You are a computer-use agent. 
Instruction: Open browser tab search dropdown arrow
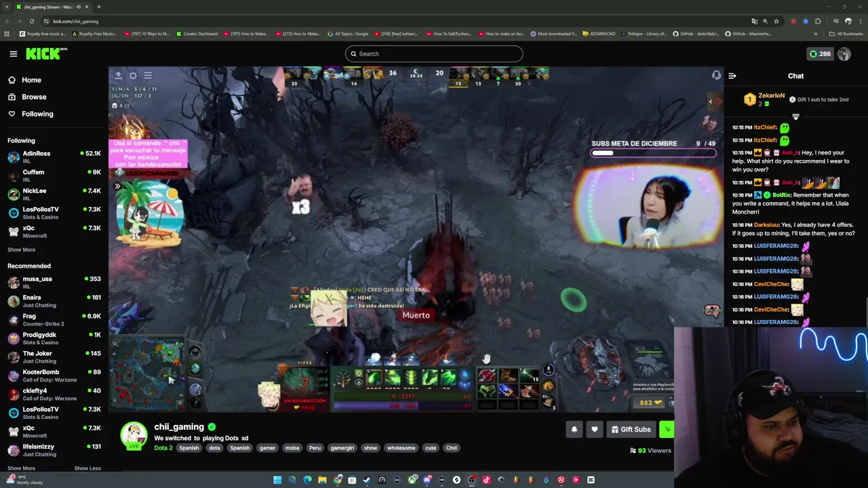click(x=7, y=7)
